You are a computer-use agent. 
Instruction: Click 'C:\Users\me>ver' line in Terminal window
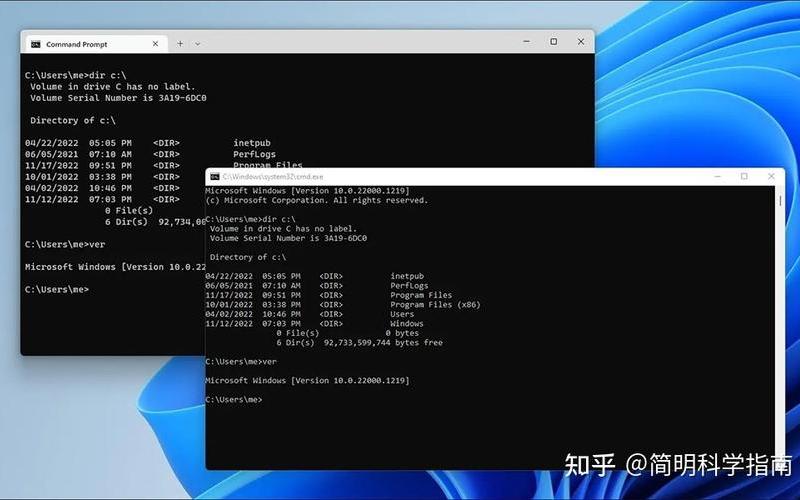pos(65,244)
